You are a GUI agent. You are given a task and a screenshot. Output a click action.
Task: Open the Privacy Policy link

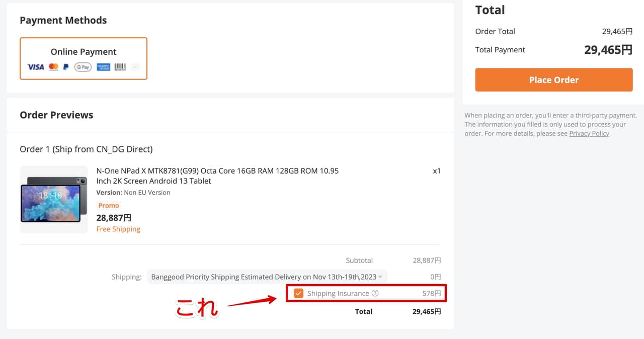tap(589, 133)
